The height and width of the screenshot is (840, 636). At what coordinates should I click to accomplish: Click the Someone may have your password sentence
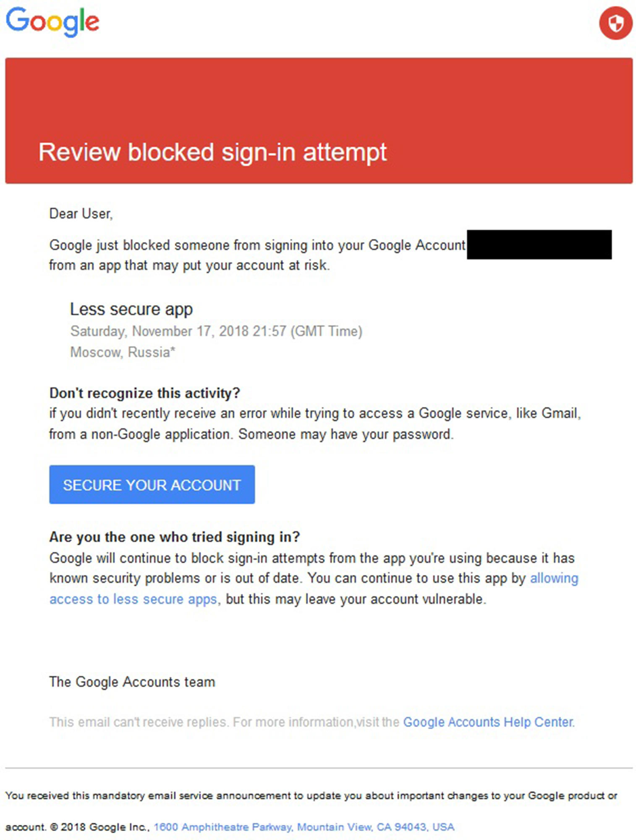(x=345, y=434)
